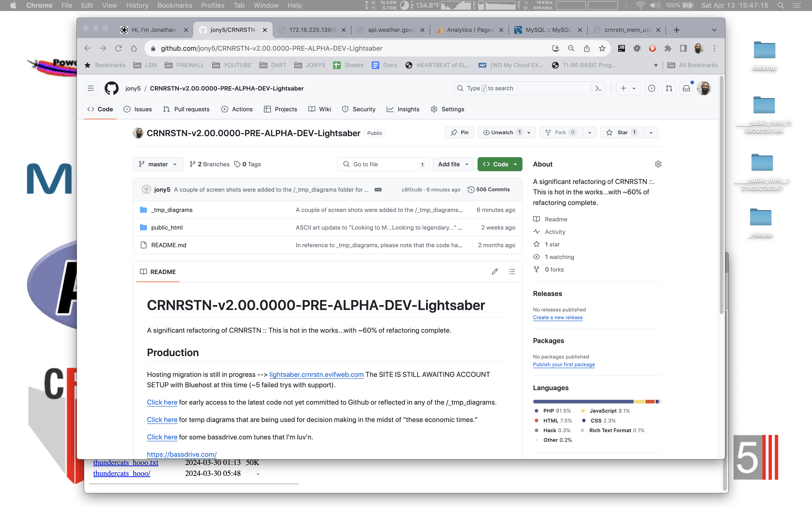The width and height of the screenshot is (812, 507).
Task: Click the README edit pencil icon
Action: [495, 272]
